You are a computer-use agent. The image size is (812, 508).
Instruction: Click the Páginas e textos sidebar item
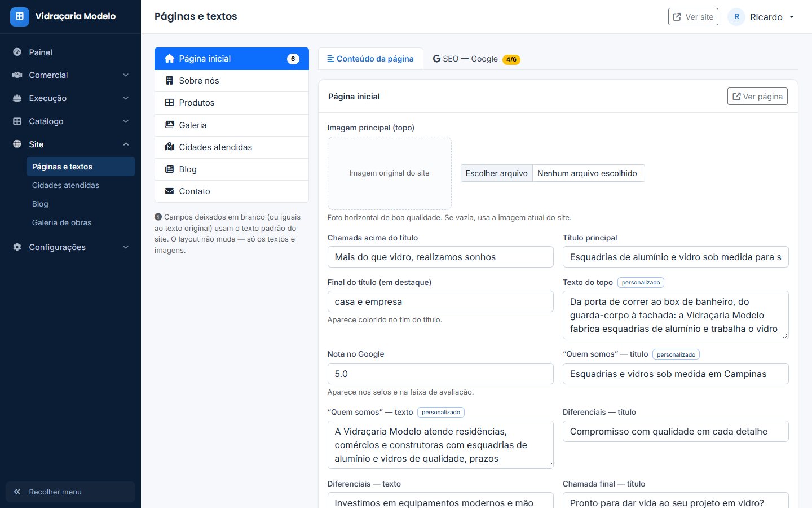81,167
